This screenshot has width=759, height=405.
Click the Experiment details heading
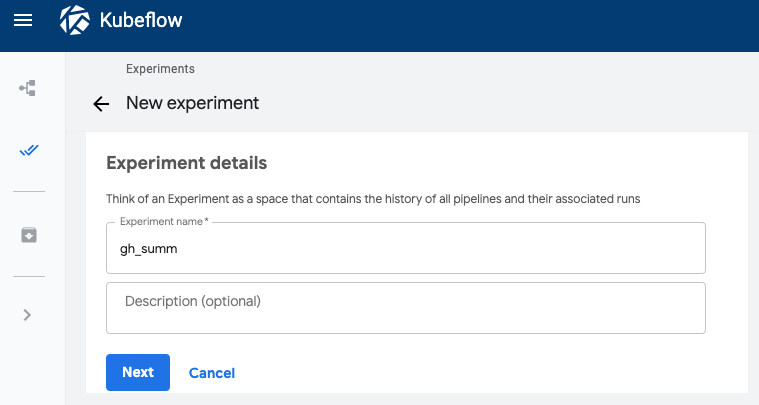[186, 162]
